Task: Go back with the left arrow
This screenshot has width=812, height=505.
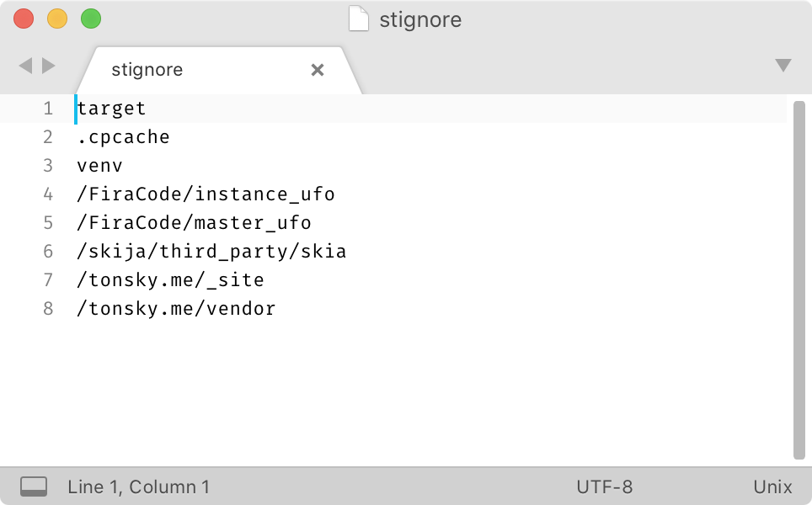Action: [25, 66]
